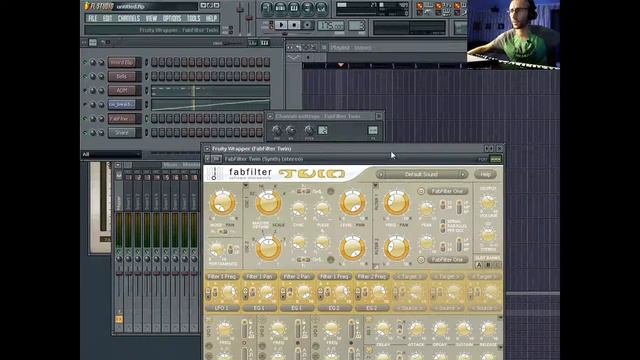Open the HELP menu
The image size is (640, 360).
click(x=211, y=18)
